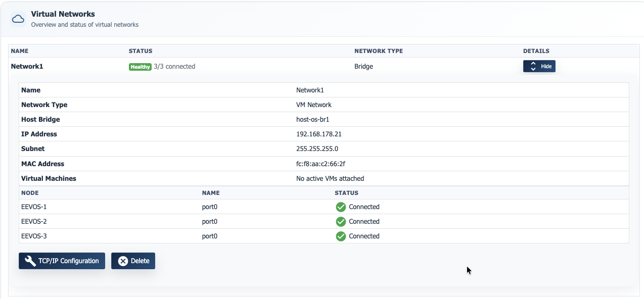Click the cloud icon beside Virtual Networks heading

[x=18, y=18]
